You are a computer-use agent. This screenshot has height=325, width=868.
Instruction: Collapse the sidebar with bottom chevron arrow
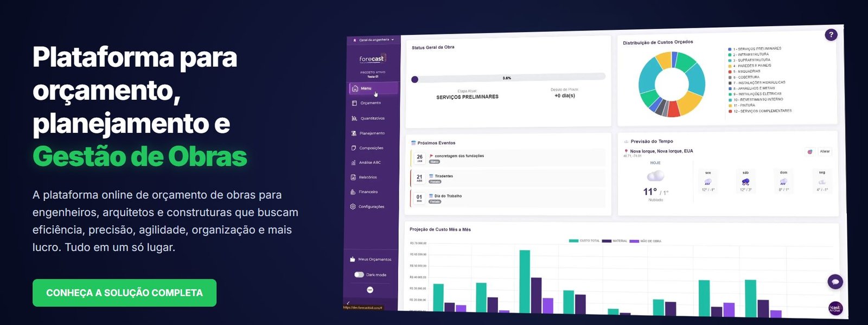(348, 303)
